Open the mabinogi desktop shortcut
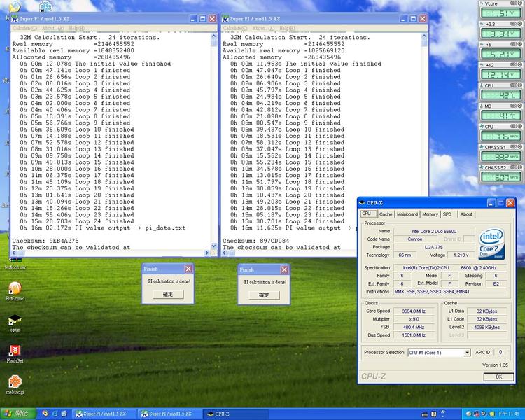Viewport: 525px width, 420px height. tap(15, 384)
